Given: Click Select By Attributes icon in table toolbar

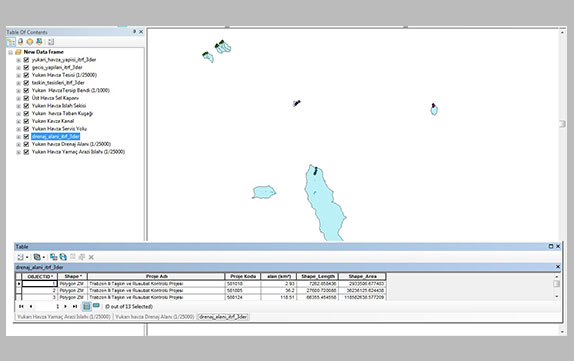Looking at the screenshot, I should (x=53, y=257).
